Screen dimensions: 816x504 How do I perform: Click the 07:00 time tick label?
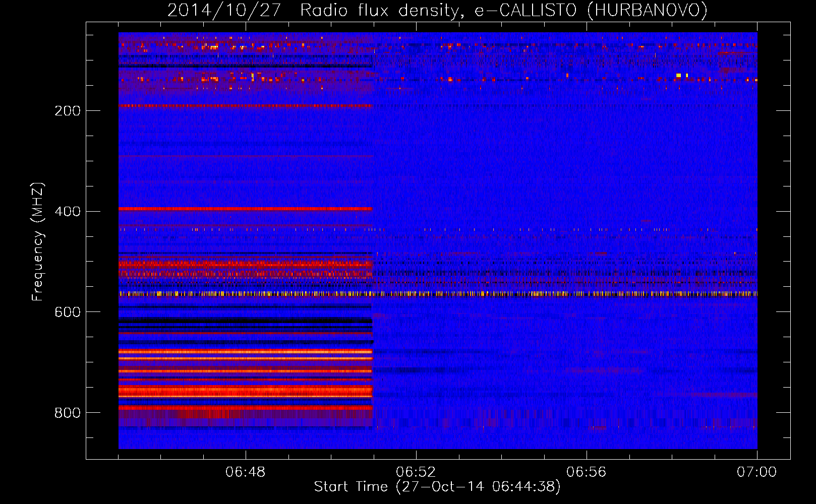(757, 472)
